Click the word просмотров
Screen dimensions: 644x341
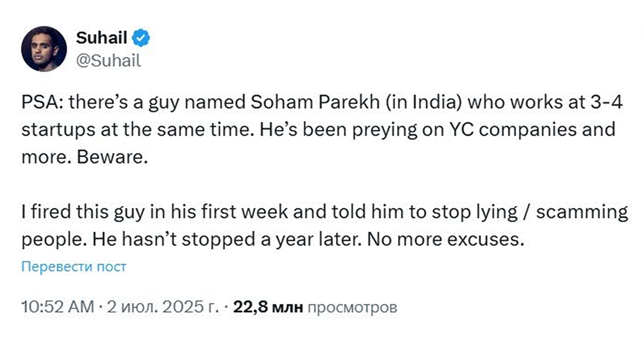coord(352,308)
